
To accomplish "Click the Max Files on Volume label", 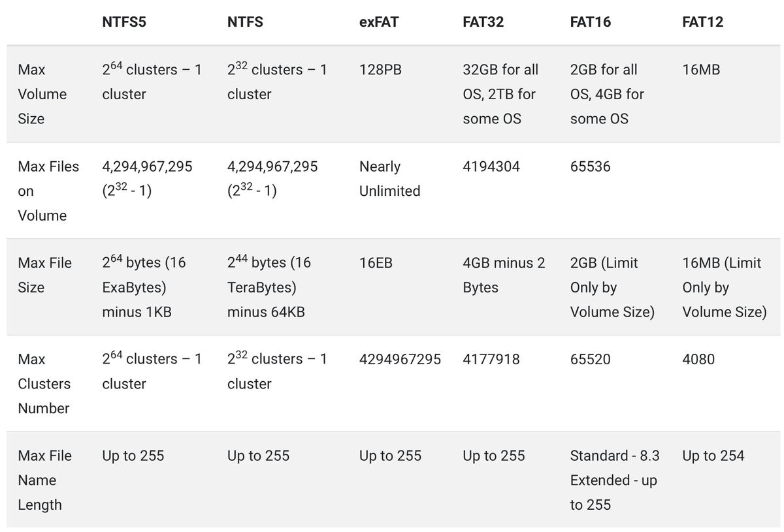I will 48,191.
